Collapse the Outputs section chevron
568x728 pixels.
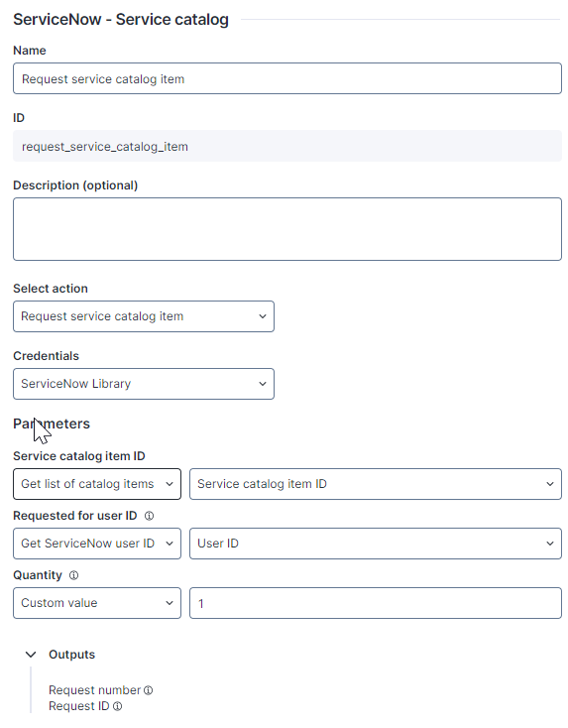(x=31, y=655)
